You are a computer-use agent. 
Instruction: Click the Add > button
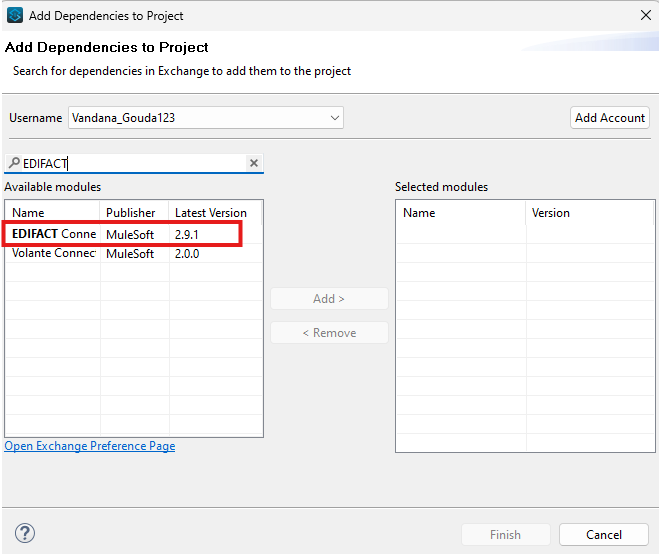(329, 298)
